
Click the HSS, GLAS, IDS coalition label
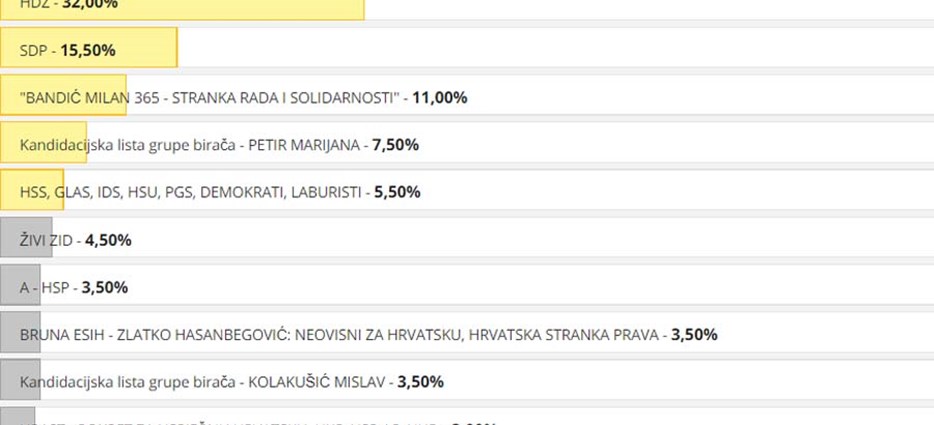pyautogui.click(x=191, y=193)
